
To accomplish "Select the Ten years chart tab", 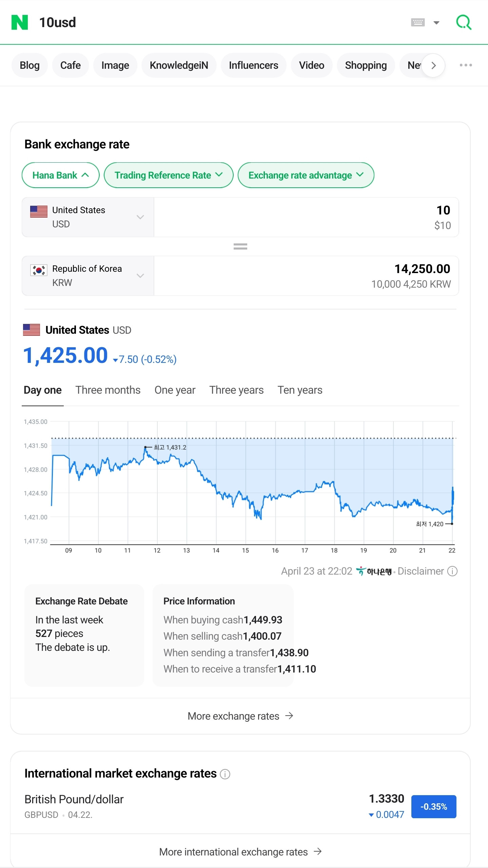I will point(300,390).
